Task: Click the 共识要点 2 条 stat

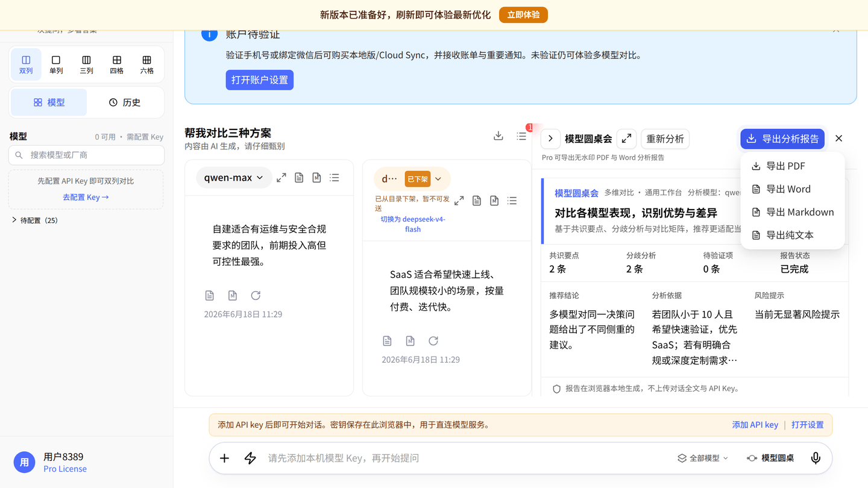Action: pos(564,262)
